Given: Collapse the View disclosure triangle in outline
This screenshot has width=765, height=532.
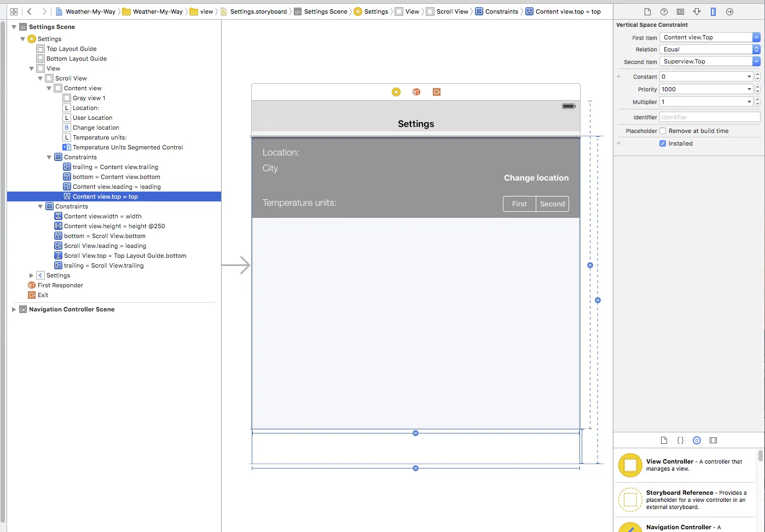Looking at the screenshot, I should tap(32, 68).
